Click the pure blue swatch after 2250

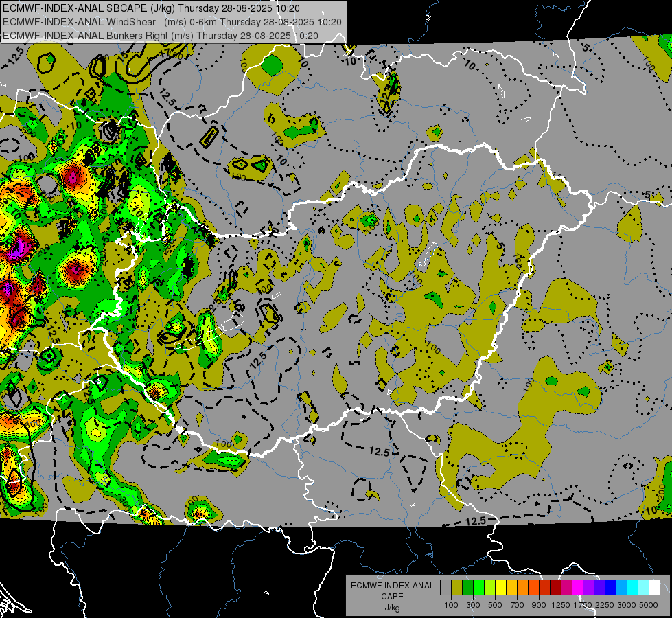(611, 587)
